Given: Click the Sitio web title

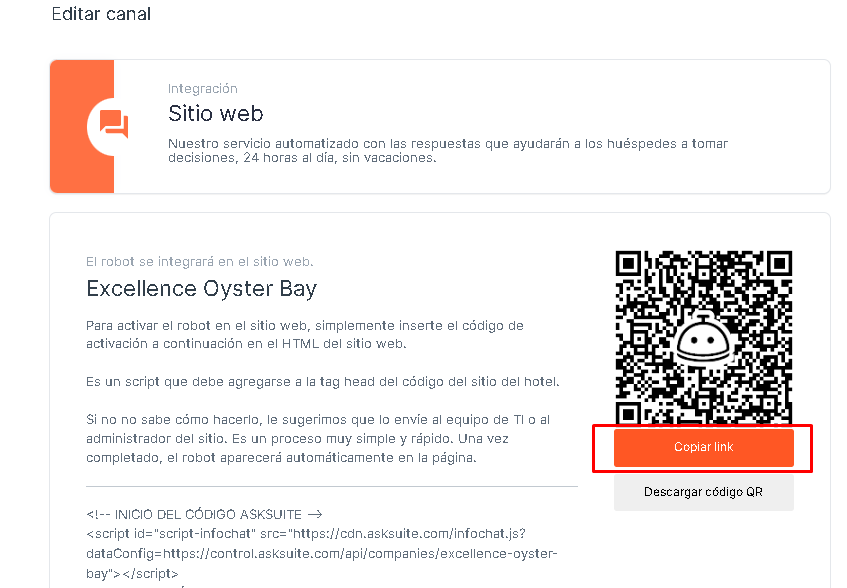Looking at the screenshot, I should pos(216,114).
